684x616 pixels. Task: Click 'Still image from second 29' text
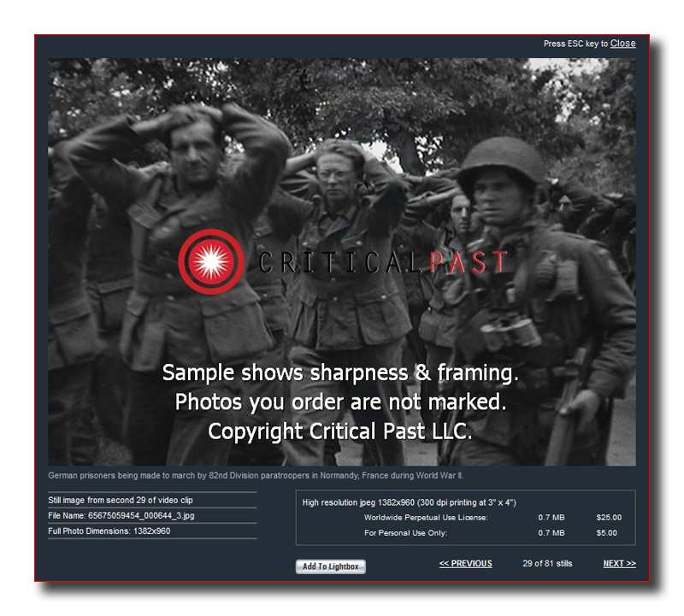click(121, 500)
